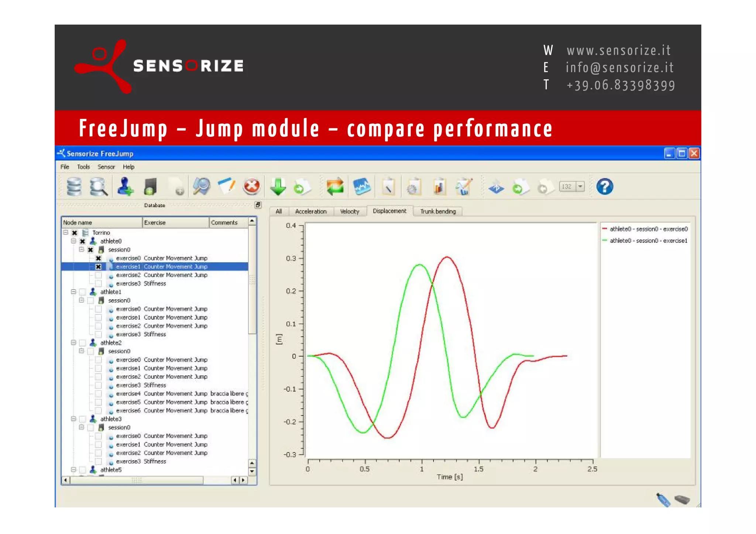Image resolution: width=756 pixels, height=534 pixels.
Task: Click the bar chart report icon
Action: tap(439, 186)
